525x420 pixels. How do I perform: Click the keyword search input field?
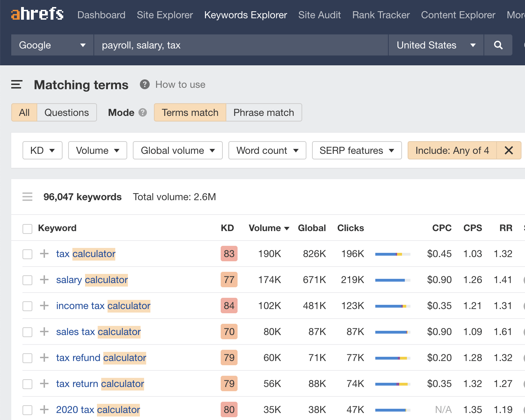point(241,45)
